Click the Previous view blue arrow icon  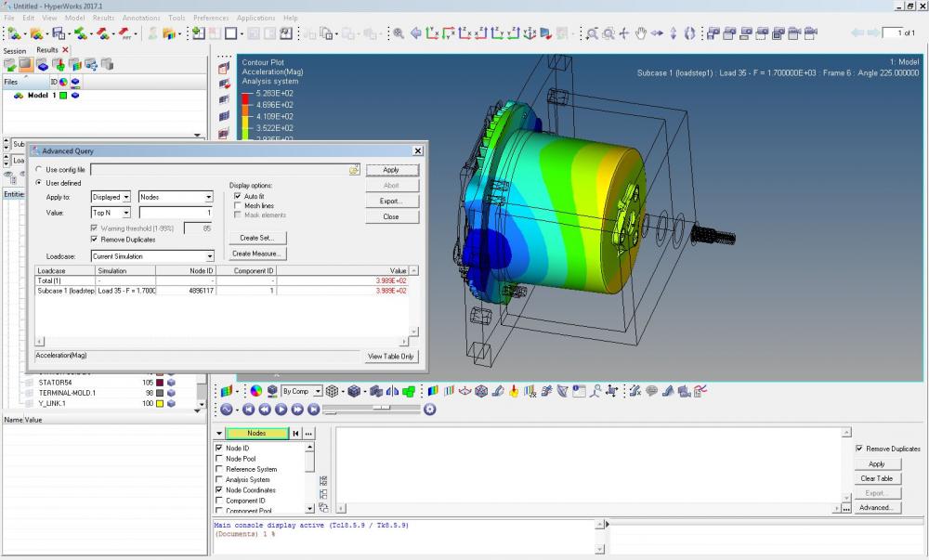tap(416, 33)
